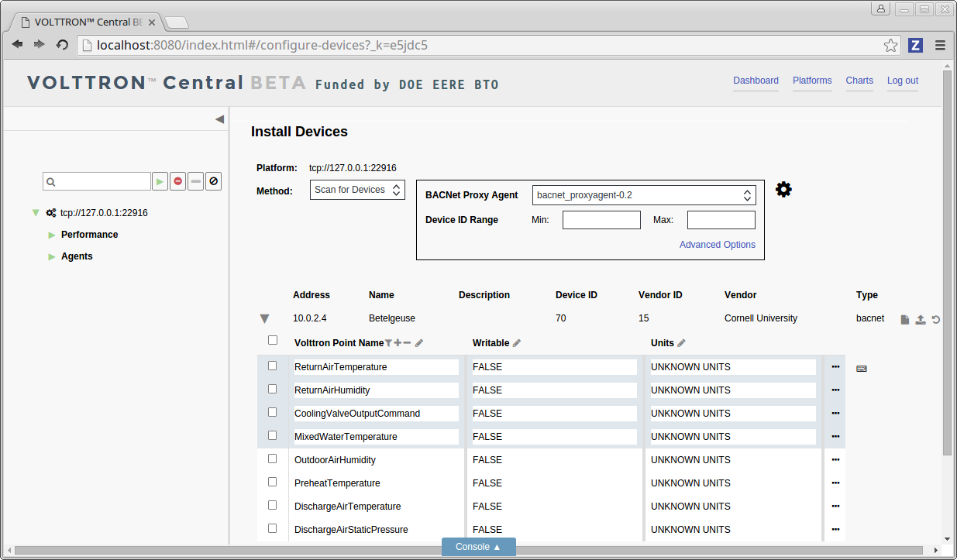Open the Platforms nav item
Image resolution: width=957 pixels, height=560 pixels.
812,81
